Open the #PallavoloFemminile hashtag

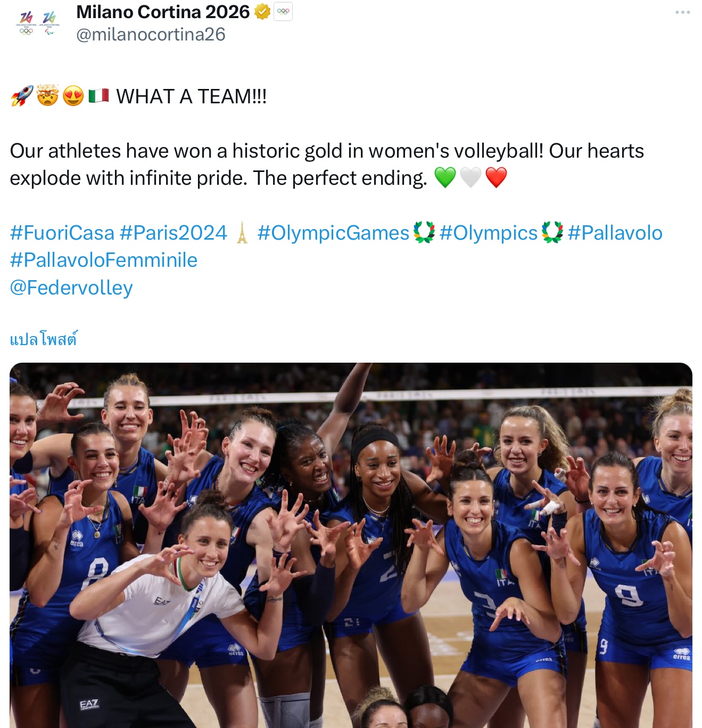point(104,260)
